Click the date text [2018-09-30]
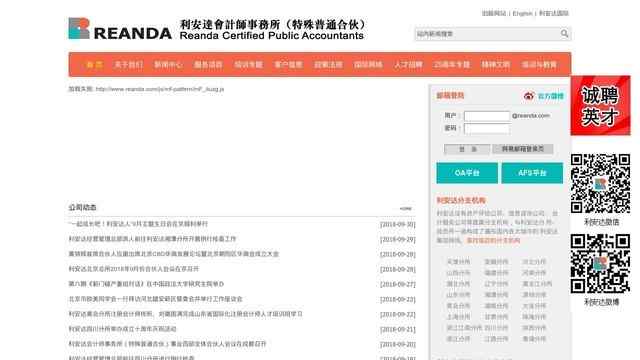The width and height of the screenshot is (640, 360). point(398,224)
